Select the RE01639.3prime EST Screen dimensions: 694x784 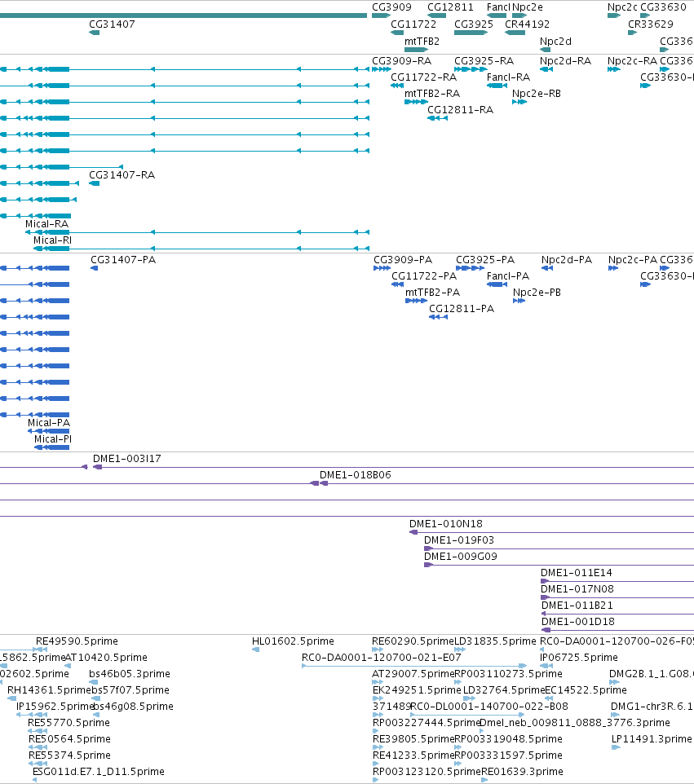pyautogui.click(x=484, y=780)
